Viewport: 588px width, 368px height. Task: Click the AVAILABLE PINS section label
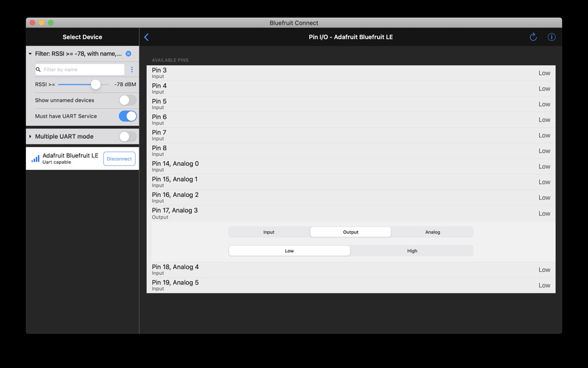pos(170,60)
